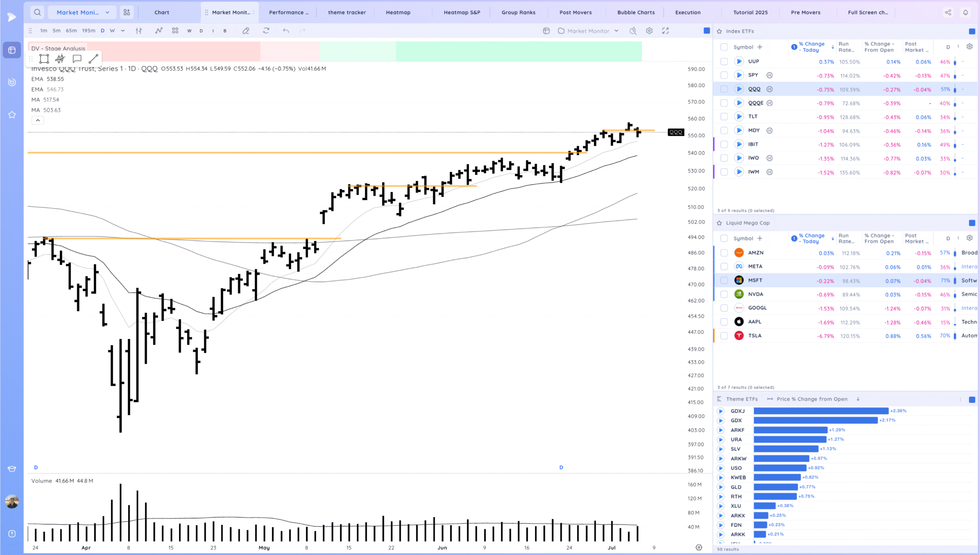Collapse the indicator legend chevron

click(x=38, y=120)
